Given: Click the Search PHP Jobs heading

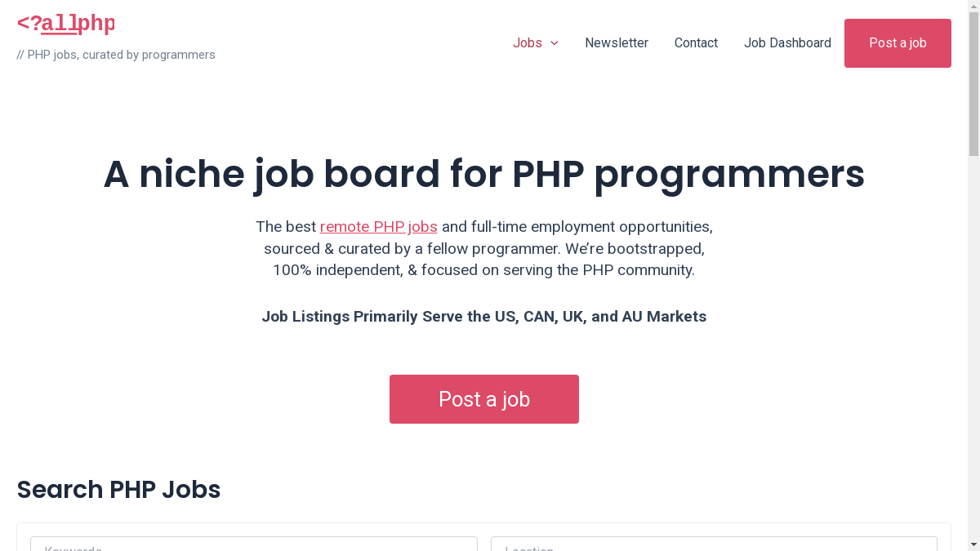Looking at the screenshot, I should (x=118, y=490).
